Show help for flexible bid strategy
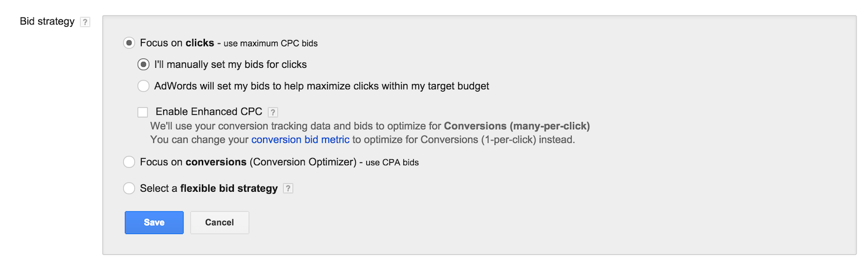This screenshot has width=868, height=263. [x=288, y=188]
